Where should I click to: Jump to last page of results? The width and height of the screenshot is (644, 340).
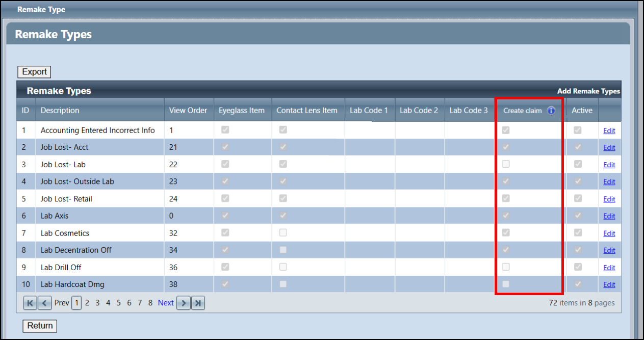[x=198, y=303]
